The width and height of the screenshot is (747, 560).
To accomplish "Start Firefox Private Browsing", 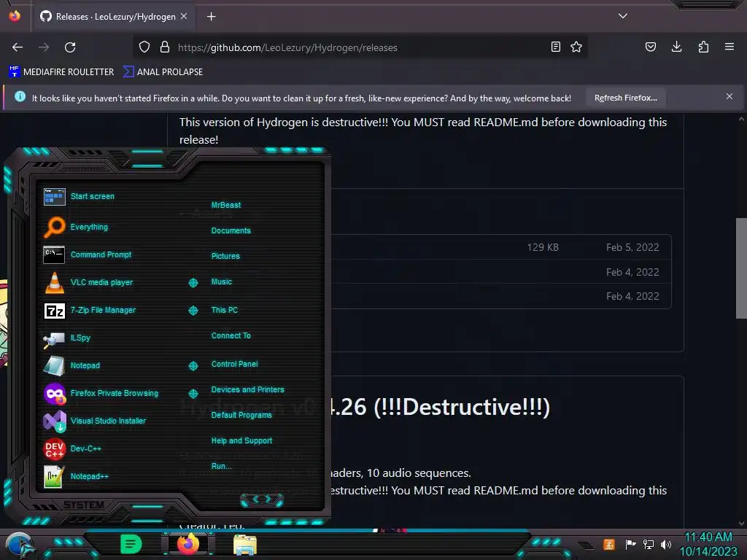I will 101,393.
